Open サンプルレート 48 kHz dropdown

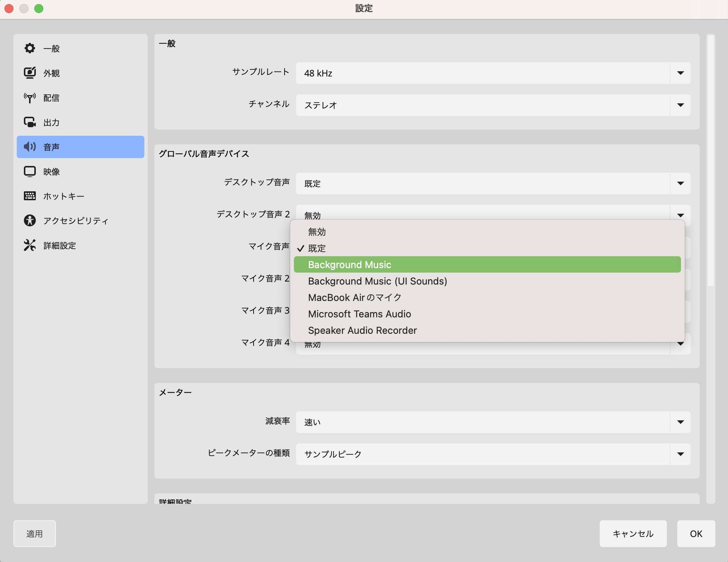click(493, 73)
